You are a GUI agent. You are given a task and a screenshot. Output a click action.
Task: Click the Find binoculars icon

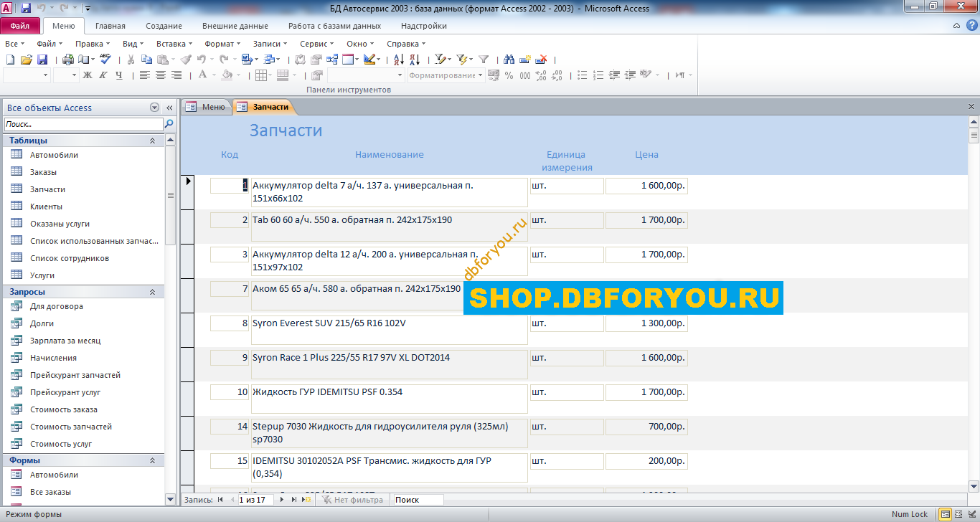coord(509,60)
